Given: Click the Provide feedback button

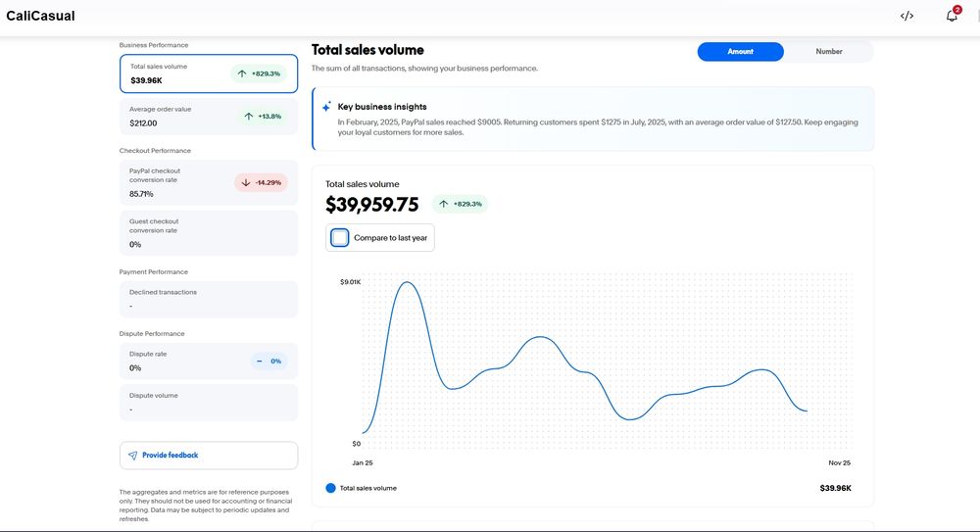Looking at the screenshot, I should click(x=208, y=456).
